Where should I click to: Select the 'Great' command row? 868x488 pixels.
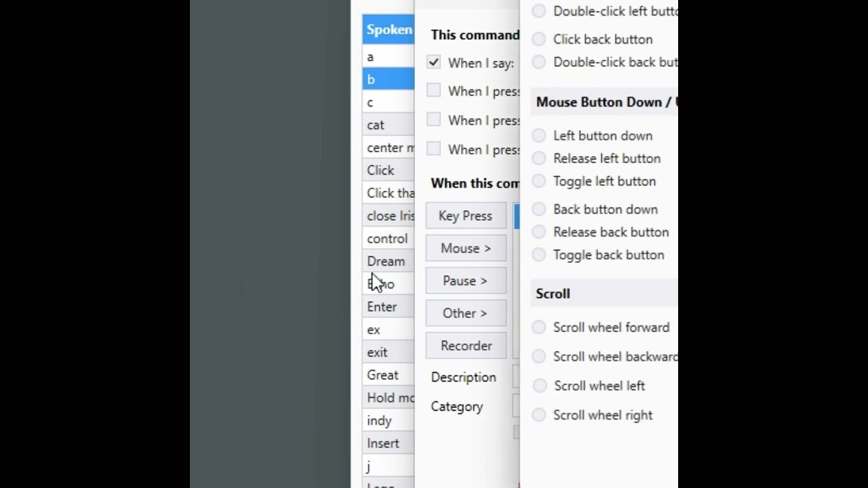tap(389, 375)
